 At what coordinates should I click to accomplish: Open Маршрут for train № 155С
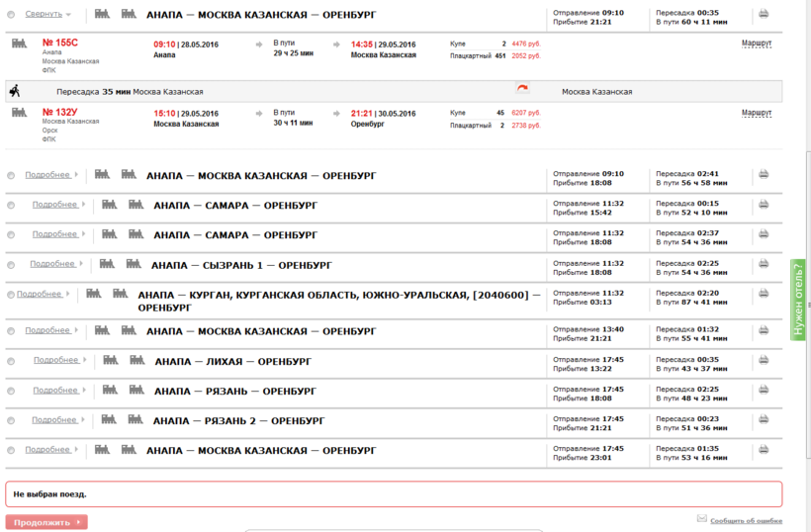click(x=757, y=44)
